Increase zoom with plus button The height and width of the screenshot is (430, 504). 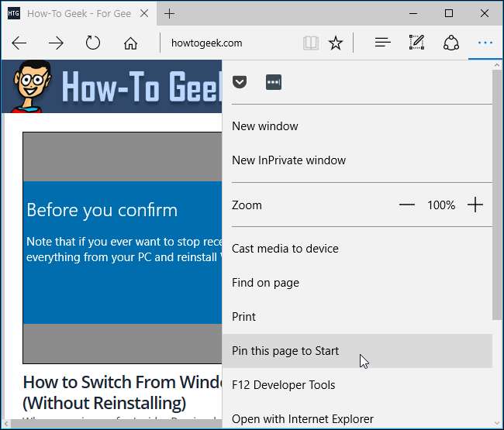[475, 205]
